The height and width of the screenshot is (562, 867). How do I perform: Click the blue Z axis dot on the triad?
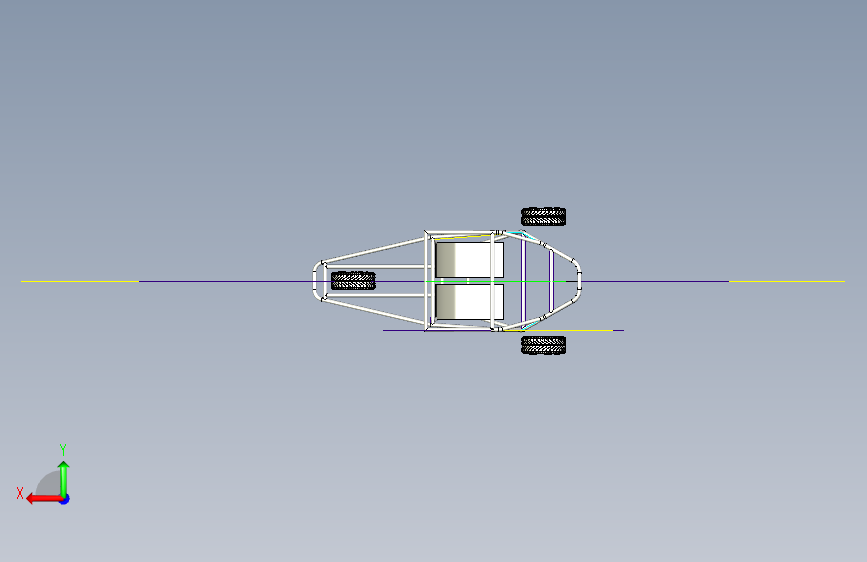click(x=65, y=499)
